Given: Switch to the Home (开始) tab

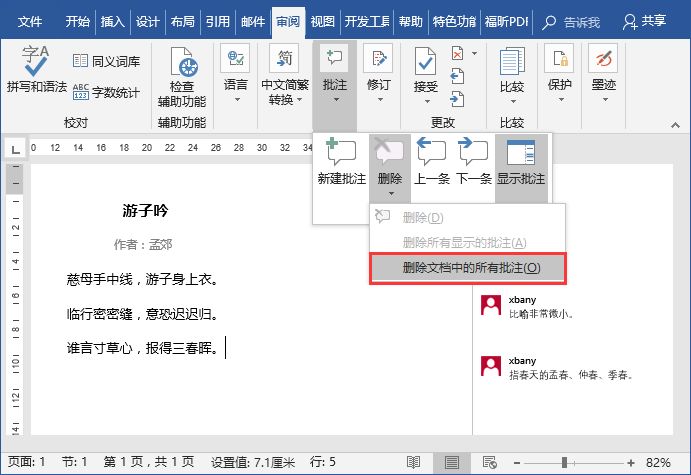Looking at the screenshot, I should (x=77, y=22).
